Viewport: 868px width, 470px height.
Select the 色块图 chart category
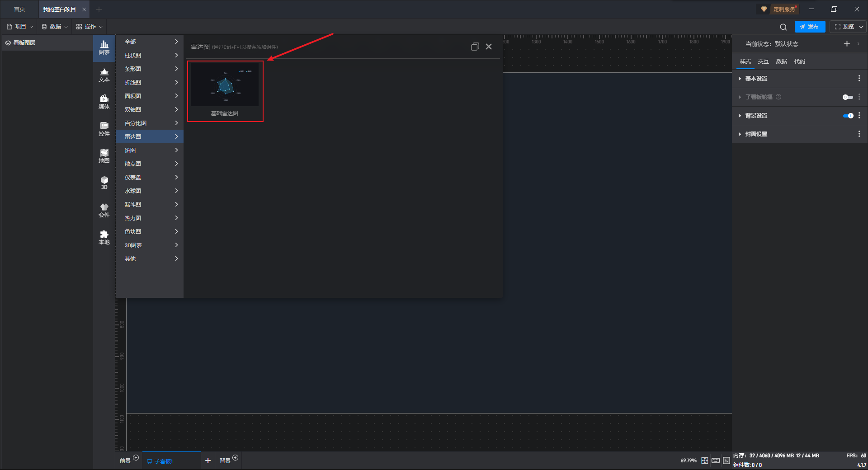point(150,231)
